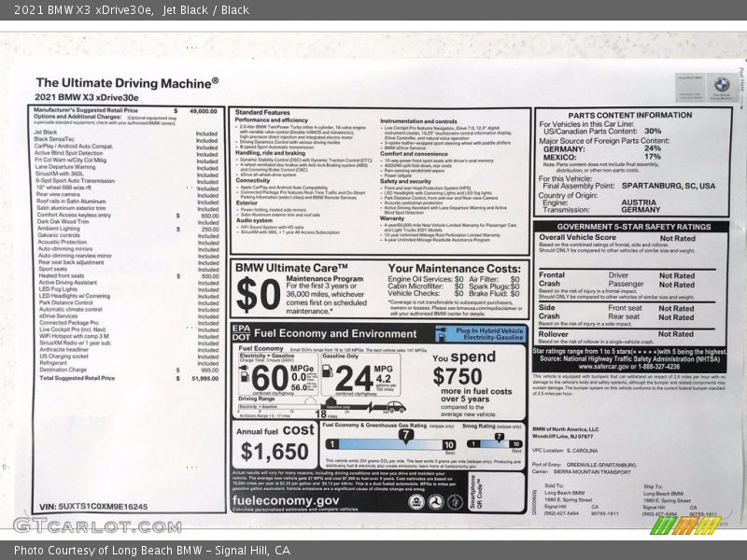This screenshot has height=560, width=747.
Task: Click the 'Destination Charge' row
Action: (x=129, y=370)
